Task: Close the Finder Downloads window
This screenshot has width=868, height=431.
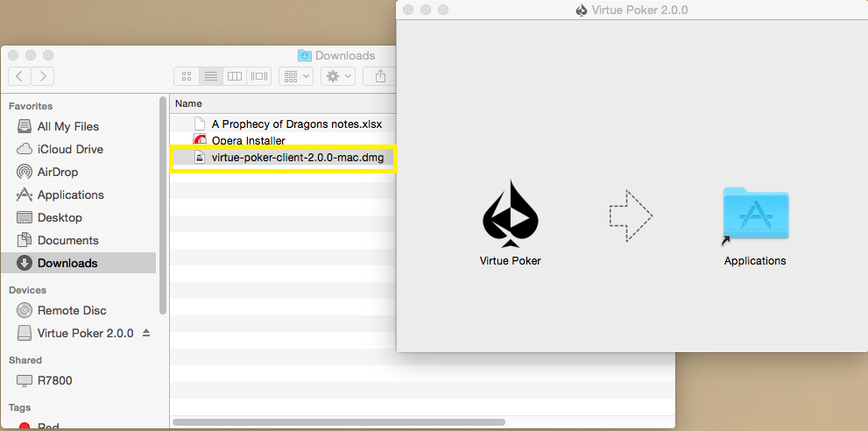Action: click(x=13, y=55)
